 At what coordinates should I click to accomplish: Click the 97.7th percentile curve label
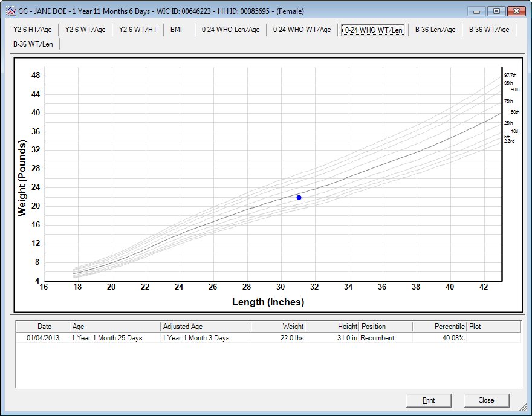point(510,76)
